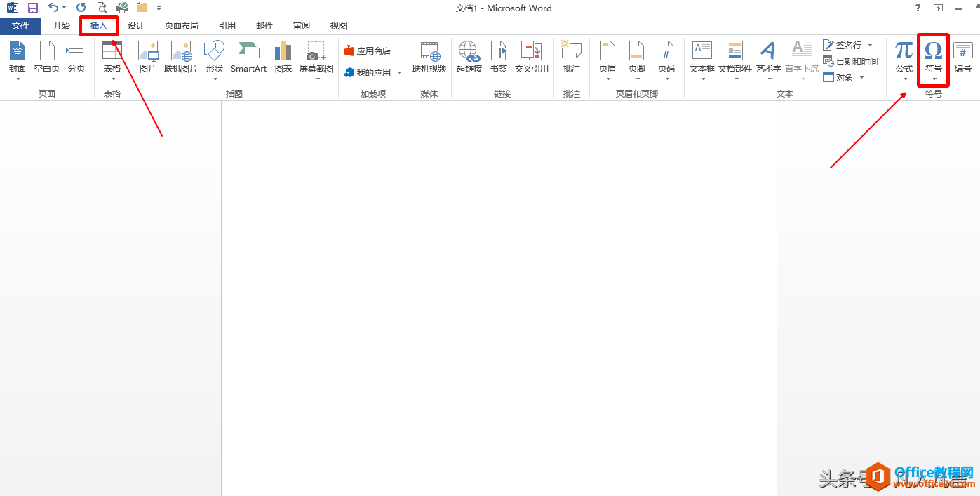Add a bookmark (书签)

(499, 58)
